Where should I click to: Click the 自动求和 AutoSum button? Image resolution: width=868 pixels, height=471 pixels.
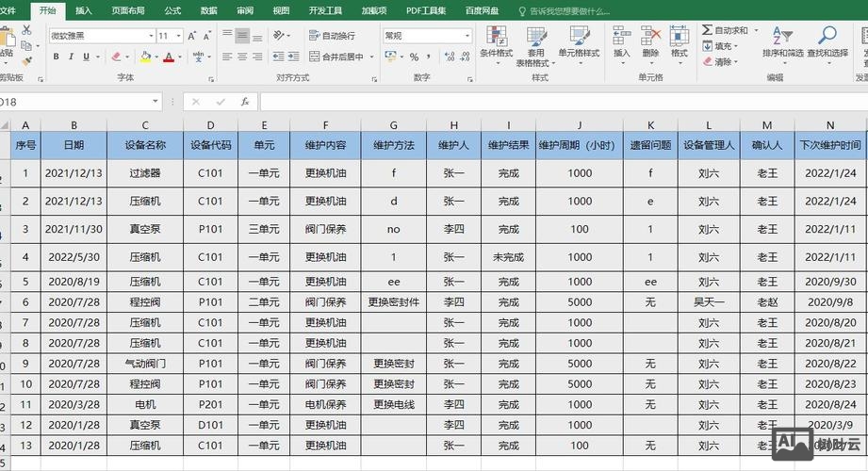pyautogui.click(x=725, y=30)
